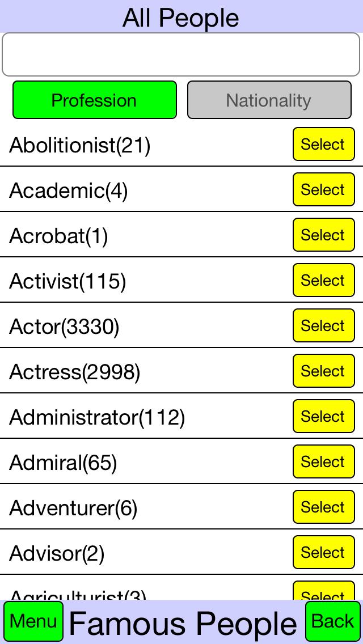Switch to the Nationality tab
This screenshot has width=363, height=644.
[x=269, y=100]
